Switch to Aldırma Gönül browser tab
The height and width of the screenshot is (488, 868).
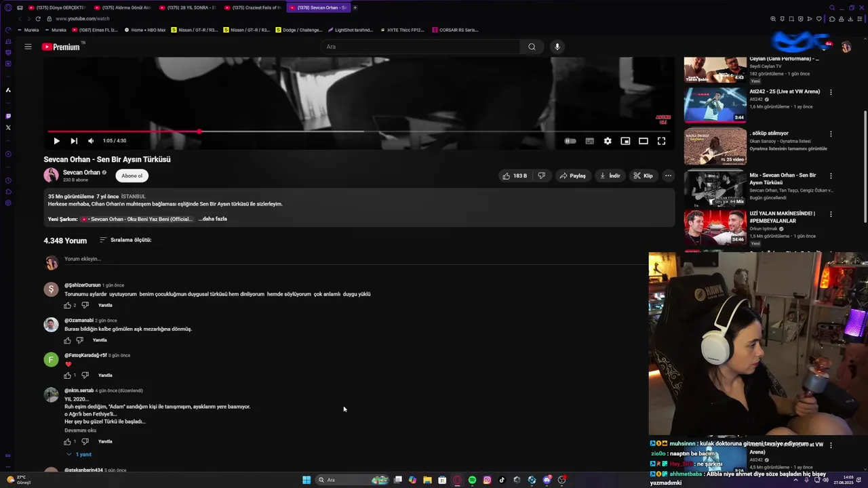coord(123,7)
